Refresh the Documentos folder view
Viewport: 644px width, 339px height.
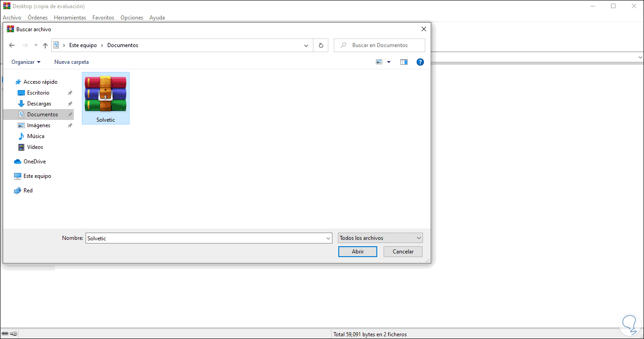click(321, 45)
